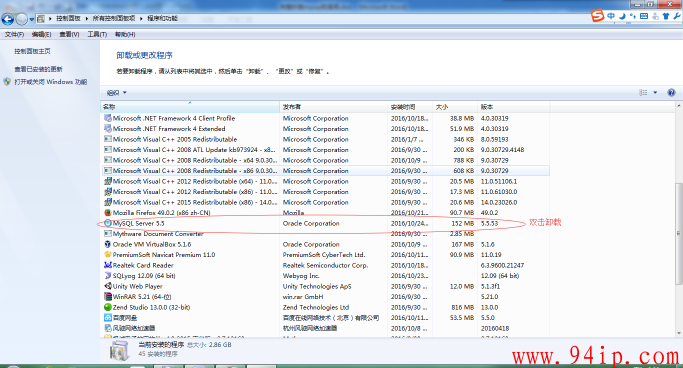This screenshot has height=368, width=683.
Task: Click the Oracle VM VirtualBox icon
Action: pyautogui.click(x=108, y=244)
